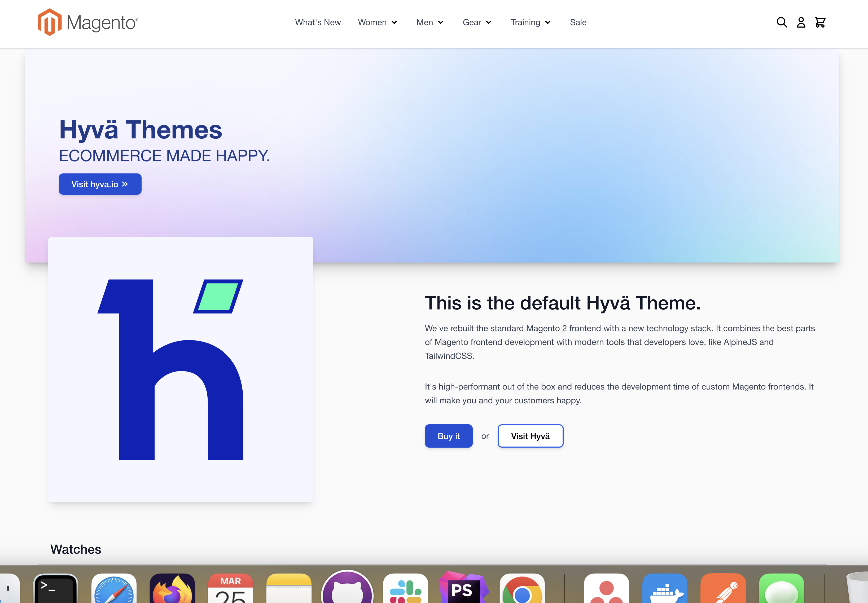Expand the Women menu chevron
The image size is (868, 603).
(394, 22)
